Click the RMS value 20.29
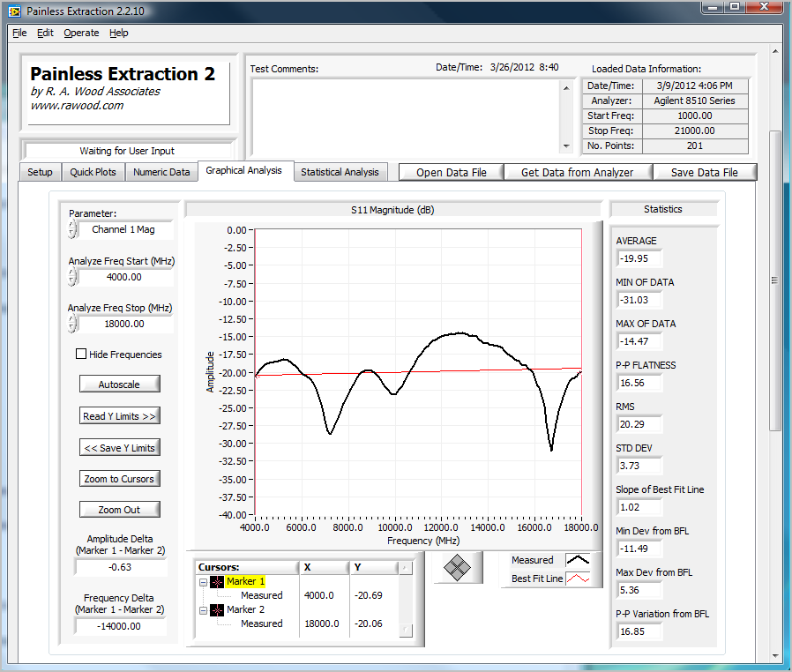 pos(639,424)
